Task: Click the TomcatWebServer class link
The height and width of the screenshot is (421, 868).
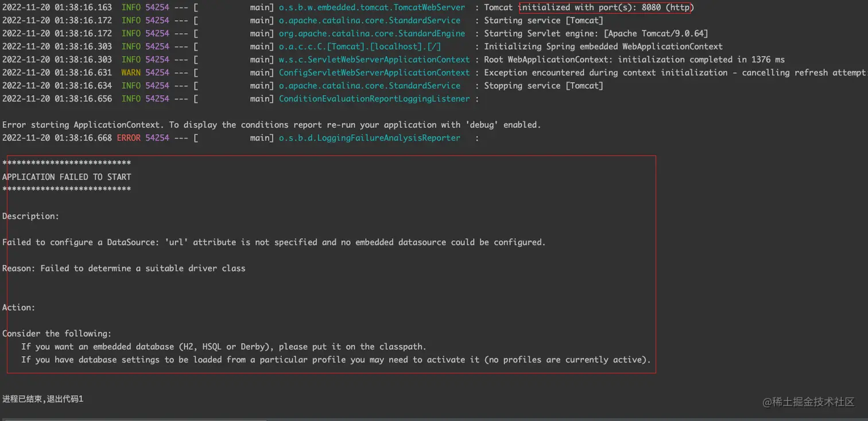Action: coord(371,7)
